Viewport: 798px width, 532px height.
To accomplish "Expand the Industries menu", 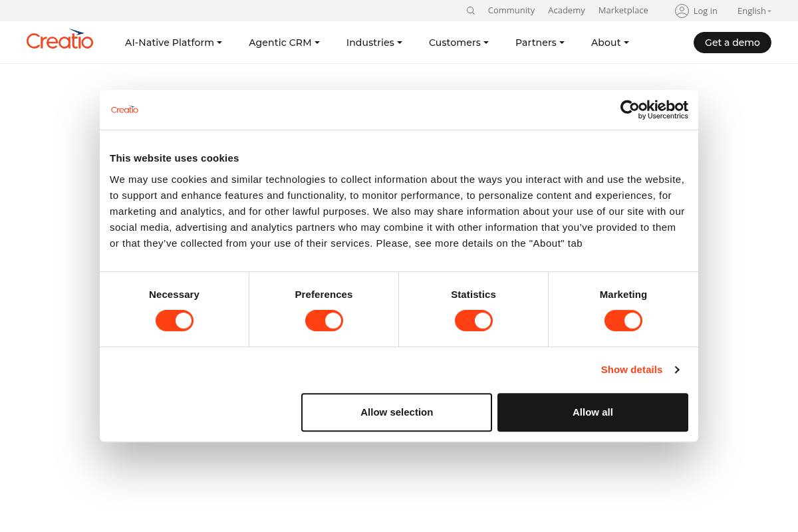I will 374,43.
